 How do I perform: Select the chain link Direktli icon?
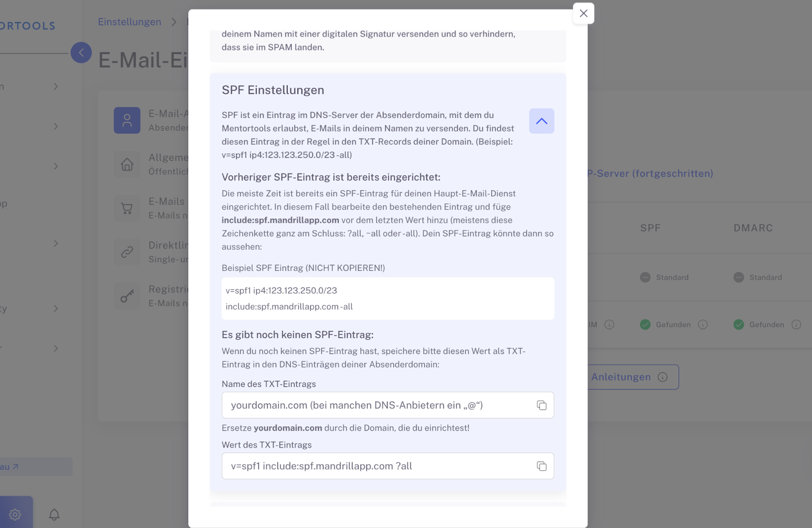pyautogui.click(x=127, y=252)
